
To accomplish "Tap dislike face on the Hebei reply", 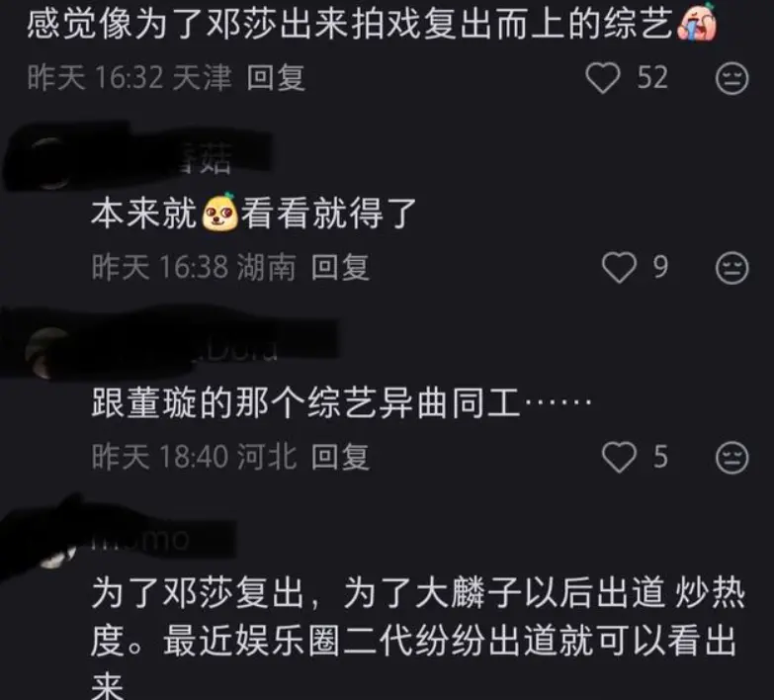I will click(732, 457).
